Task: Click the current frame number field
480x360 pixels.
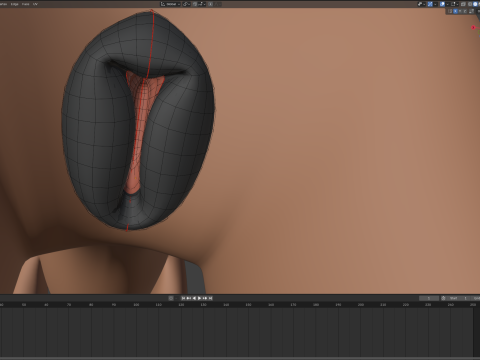Action: click(429, 298)
